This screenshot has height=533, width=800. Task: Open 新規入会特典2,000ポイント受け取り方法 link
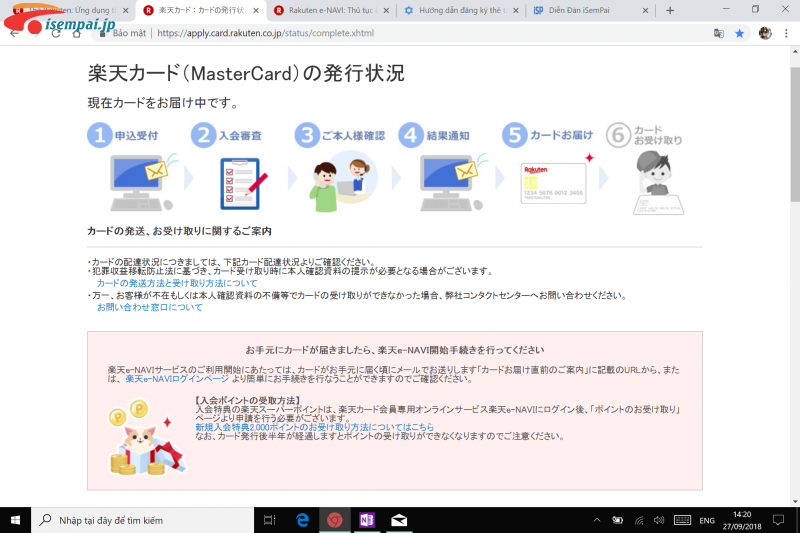[x=314, y=427]
